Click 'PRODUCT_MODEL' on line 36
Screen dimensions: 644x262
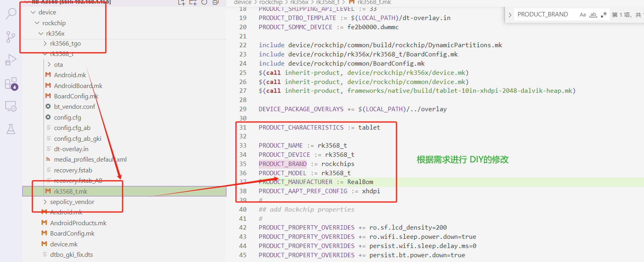pyautogui.click(x=283, y=173)
